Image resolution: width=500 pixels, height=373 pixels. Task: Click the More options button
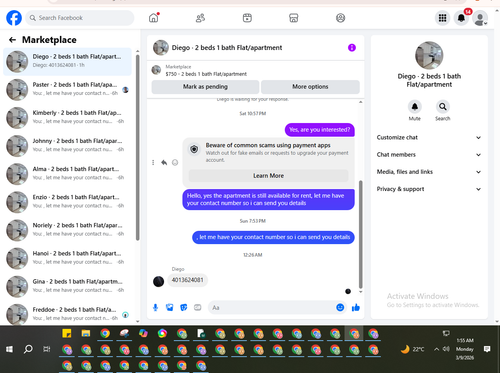click(310, 87)
